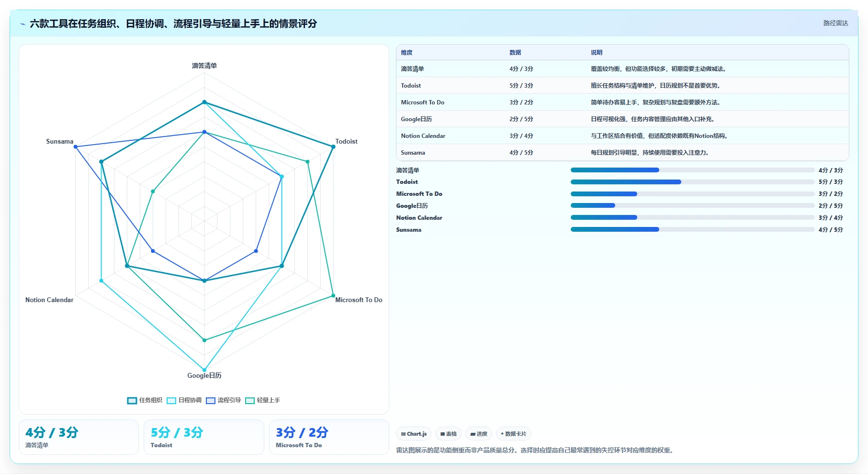The image size is (868, 474).
Task: Click the description starting with 简单待办容易上手
Action: 656,102
